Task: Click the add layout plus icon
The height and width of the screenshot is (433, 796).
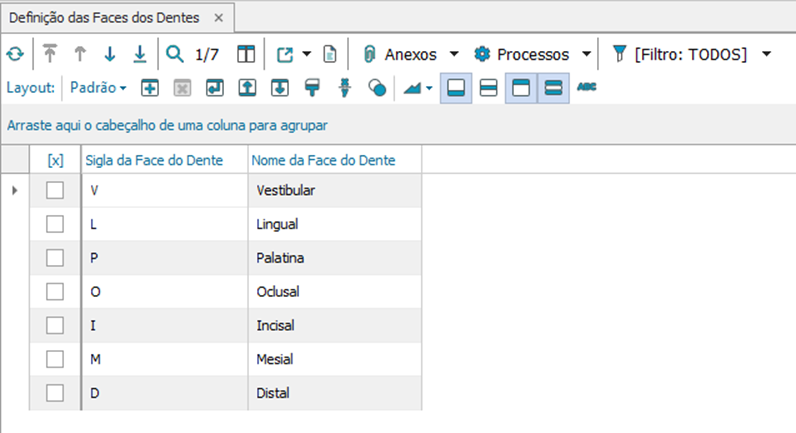Action: (x=150, y=88)
